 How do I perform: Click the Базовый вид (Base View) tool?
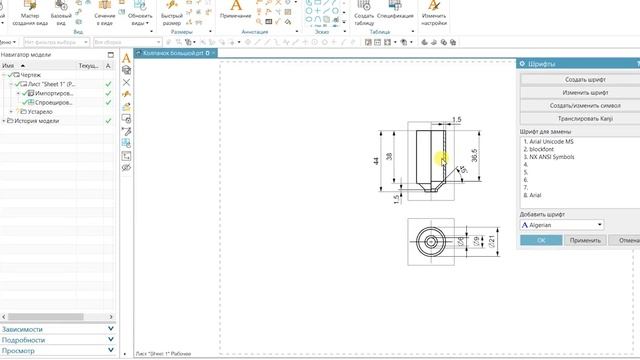click(x=61, y=13)
